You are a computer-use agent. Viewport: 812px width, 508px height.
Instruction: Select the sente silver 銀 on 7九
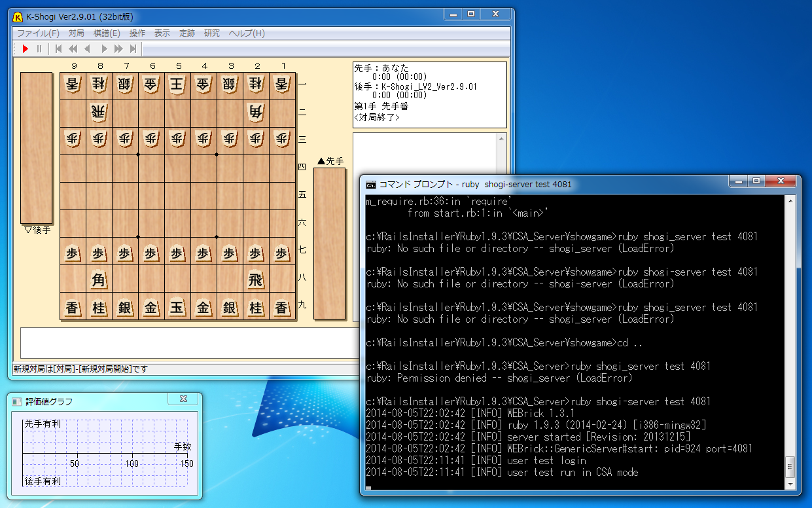[125, 307]
